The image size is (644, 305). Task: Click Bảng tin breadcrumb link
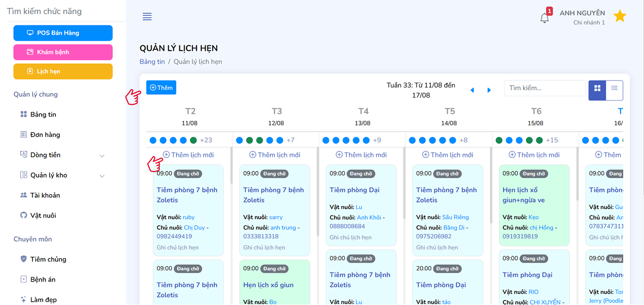pyautogui.click(x=152, y=62)
